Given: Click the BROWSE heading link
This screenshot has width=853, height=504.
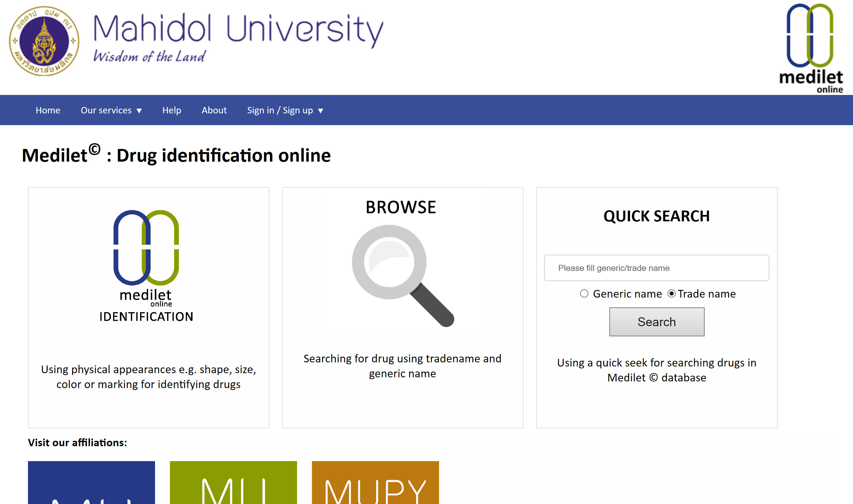Looking at the screenshot, I should click(401, 207).
